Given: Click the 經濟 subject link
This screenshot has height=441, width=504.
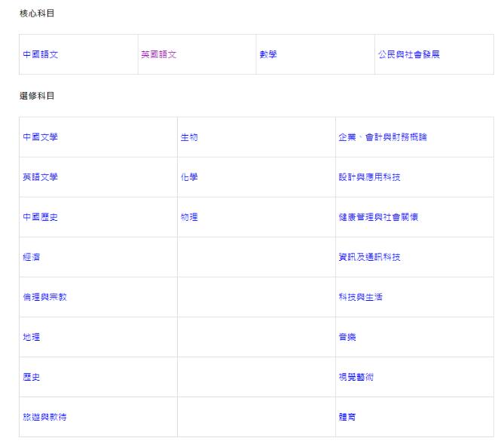Looking at the screenshot, I should (31, 257).
